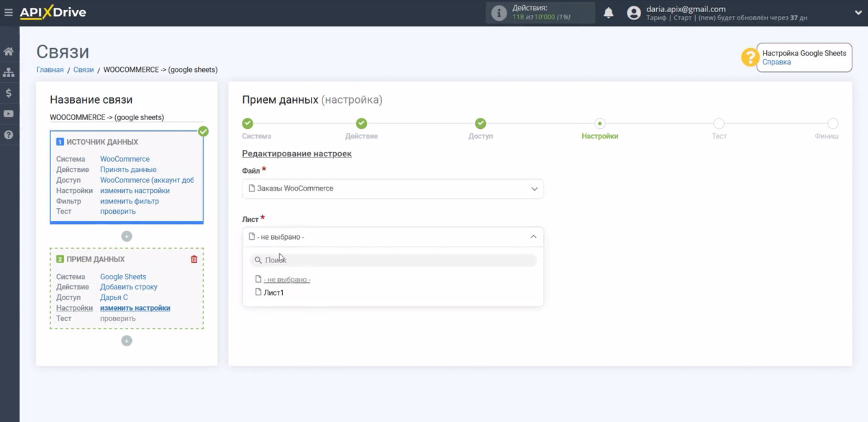Open Дарья С access link
The width and height of the screenshot is (868, 422).
point(114,298)
